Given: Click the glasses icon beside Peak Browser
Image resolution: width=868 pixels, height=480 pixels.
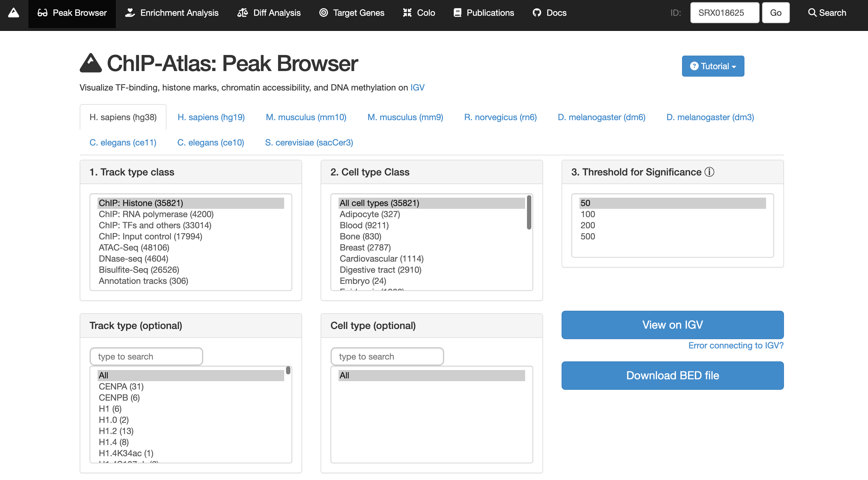Looking at the screenshot, I should pyautogui.click(x=42, y=13).
